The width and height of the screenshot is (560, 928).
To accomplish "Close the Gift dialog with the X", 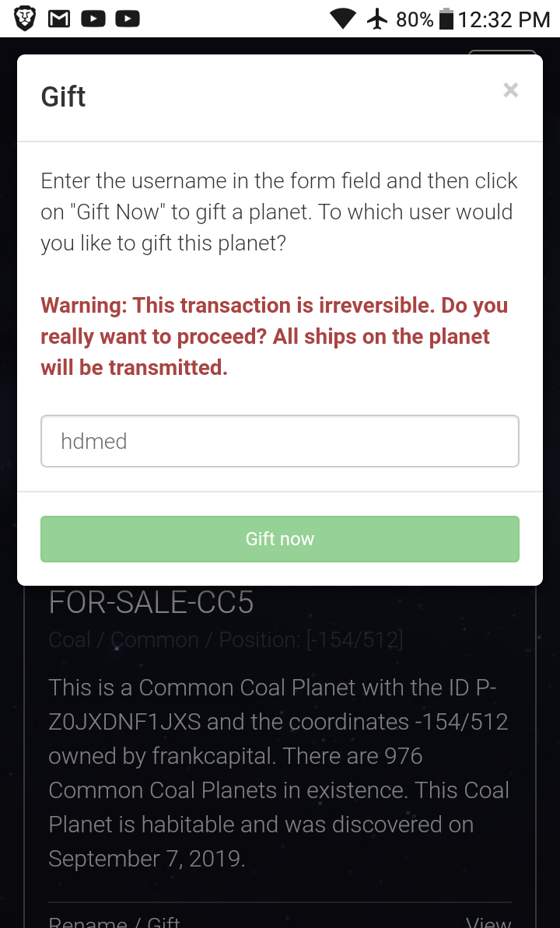I will click(510, 90).
